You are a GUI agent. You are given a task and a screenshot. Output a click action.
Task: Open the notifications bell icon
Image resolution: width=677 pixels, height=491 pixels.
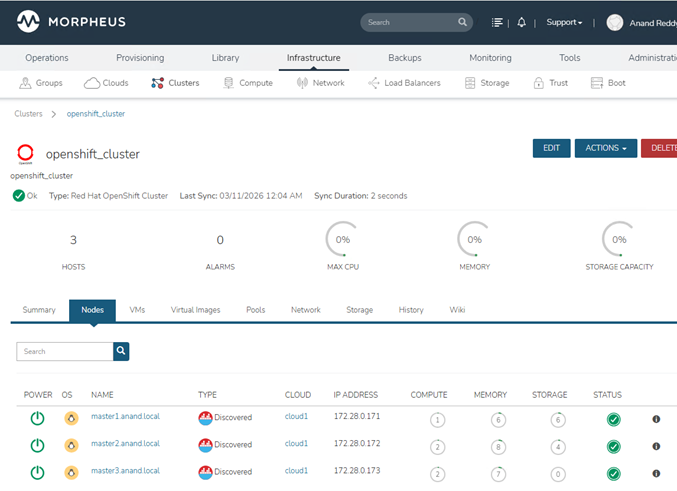tap(521, 22)
